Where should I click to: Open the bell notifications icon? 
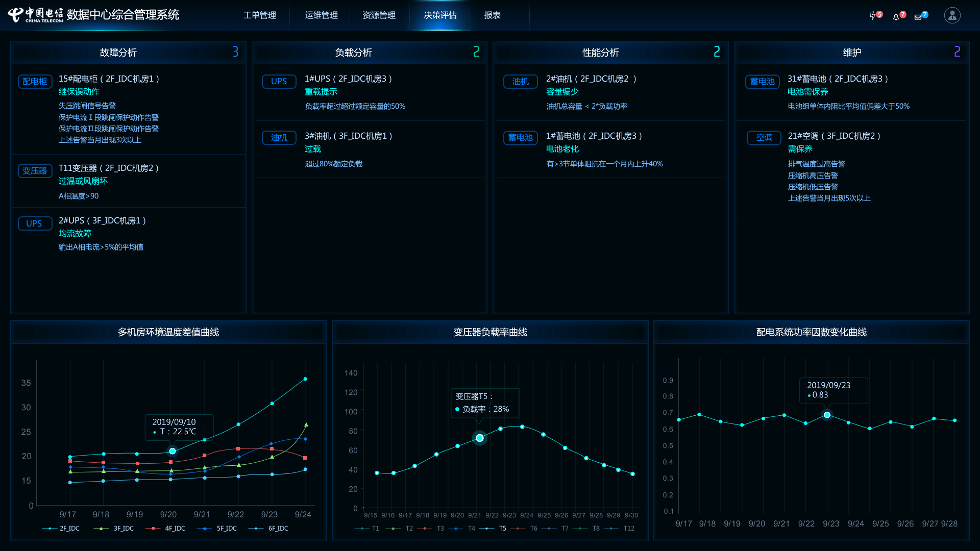pos(896,17)
